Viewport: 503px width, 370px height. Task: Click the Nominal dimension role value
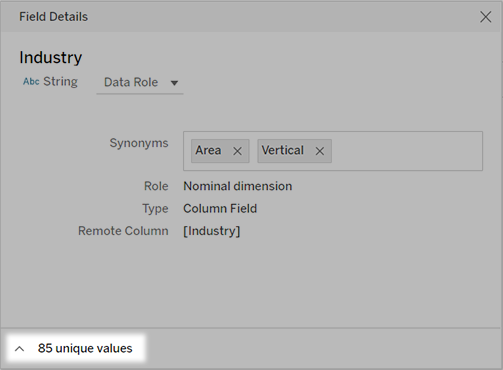click(x=238, y=186)
